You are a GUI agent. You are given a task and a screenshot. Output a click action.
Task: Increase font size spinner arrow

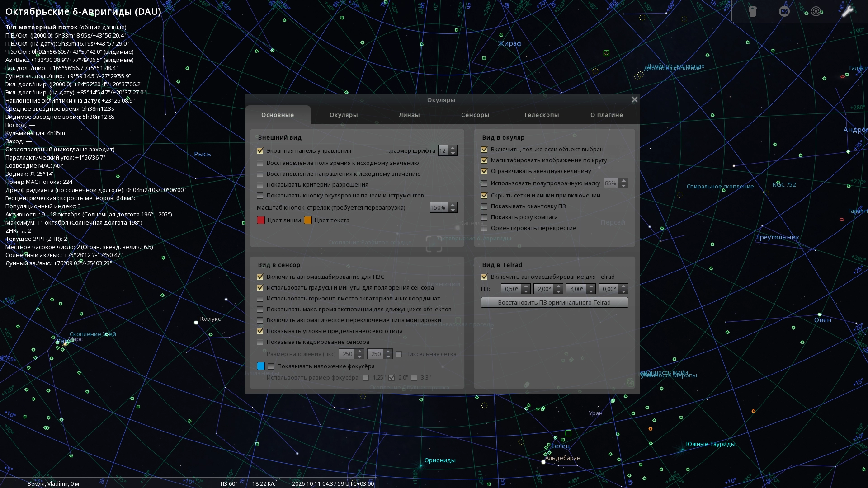tap(453, 148)
